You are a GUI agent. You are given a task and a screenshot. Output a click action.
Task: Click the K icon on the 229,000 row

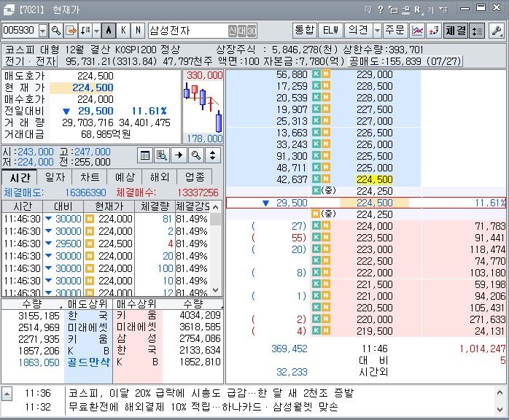[x=316, y=74]
